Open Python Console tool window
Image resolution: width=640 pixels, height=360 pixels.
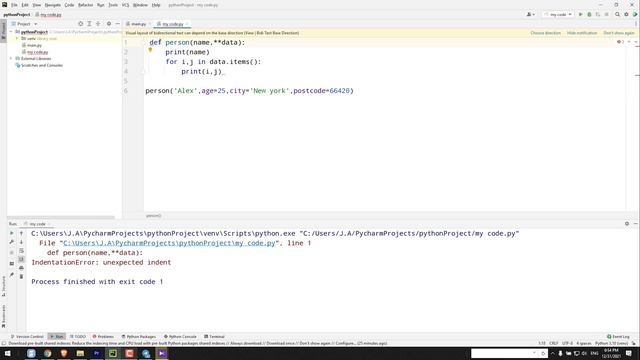click(180, 337)
